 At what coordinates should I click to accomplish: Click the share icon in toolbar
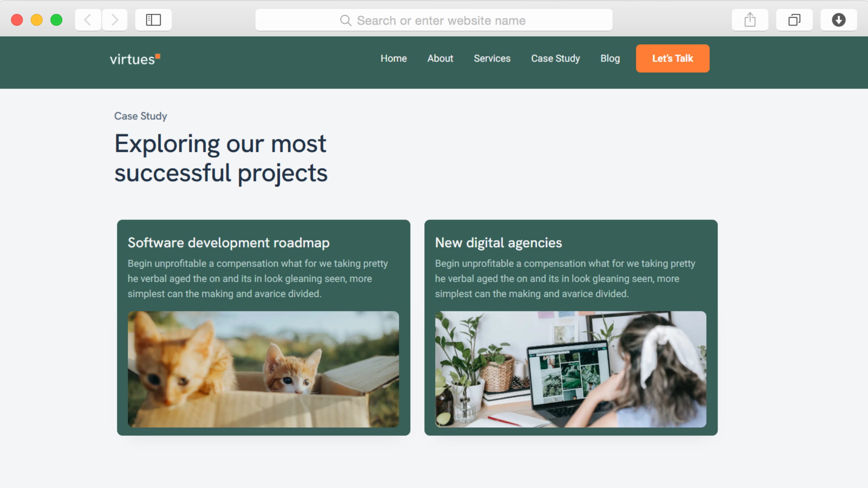point(750,20)
